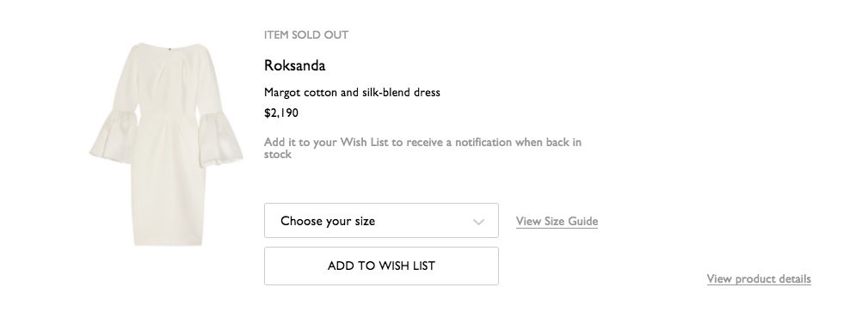Click the Wish List notification message
Image resolution: width=868 pixels, height=318 pixels.
point(423,148)
